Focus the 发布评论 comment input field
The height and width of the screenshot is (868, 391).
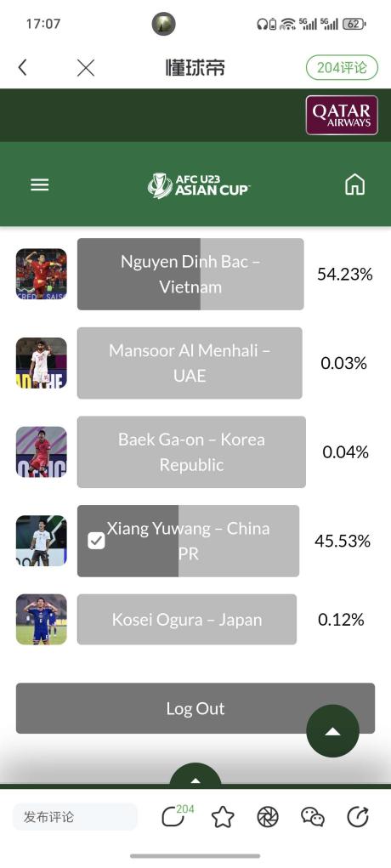click(x=75, y=817)
